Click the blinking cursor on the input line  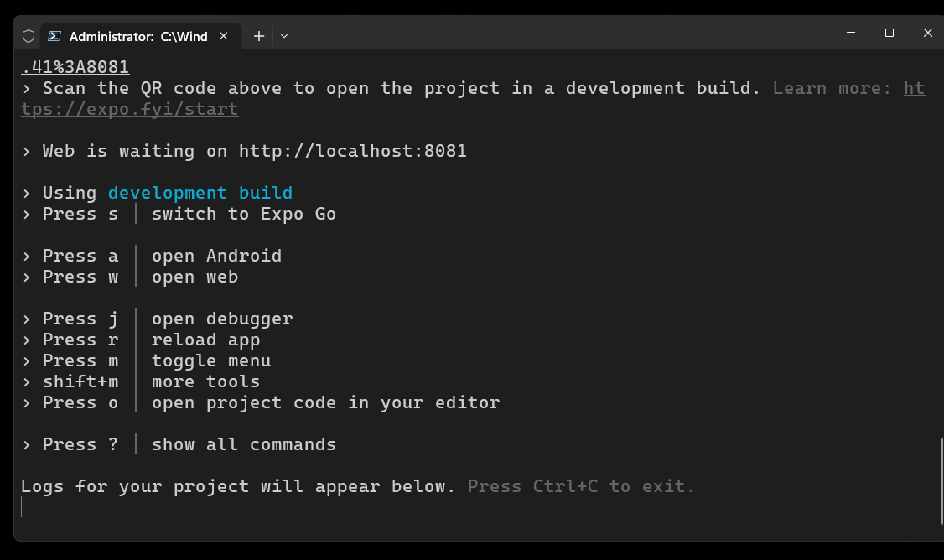pos(23,506)
